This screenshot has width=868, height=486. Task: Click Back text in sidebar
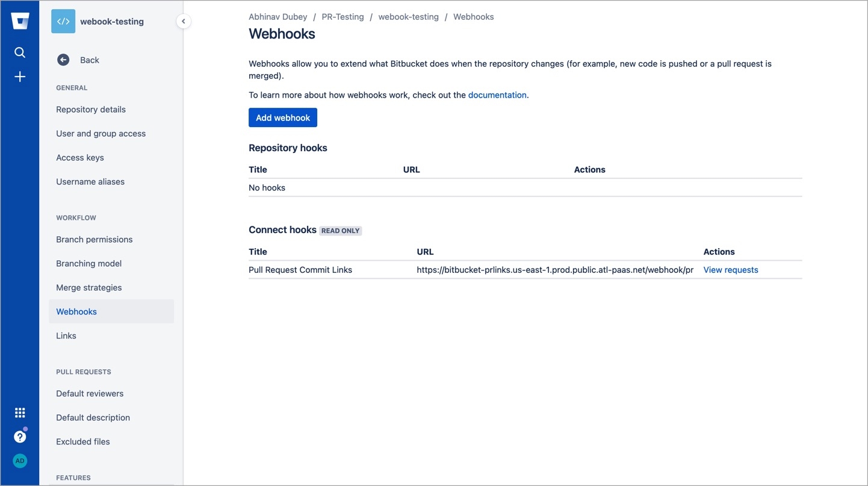(90, 60)
